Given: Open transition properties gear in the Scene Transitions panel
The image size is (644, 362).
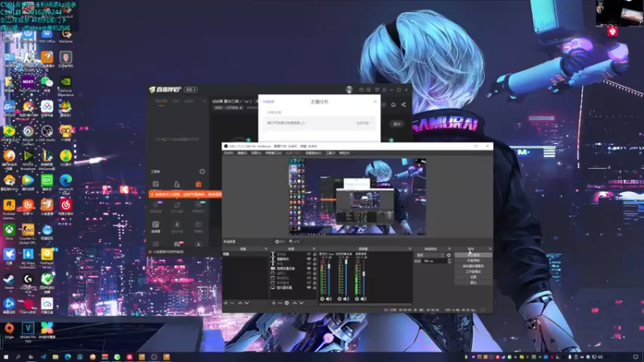Looking at the screenshot, I should pyautogui.click(x=449, y=255).
